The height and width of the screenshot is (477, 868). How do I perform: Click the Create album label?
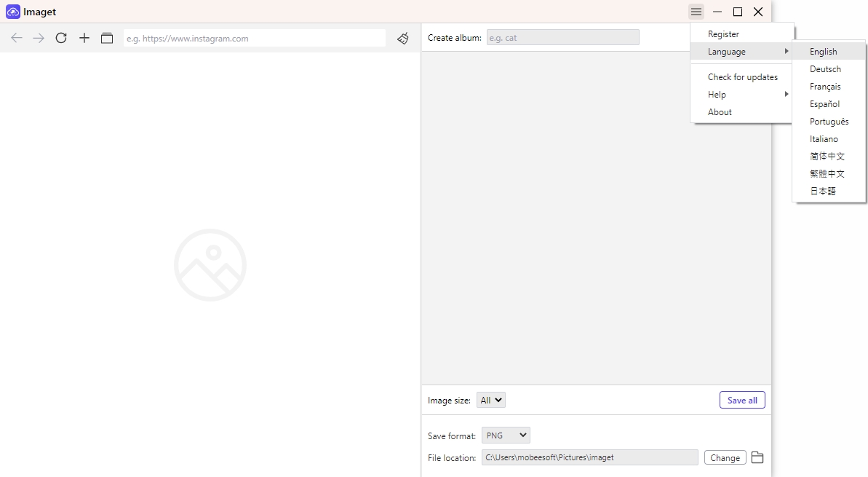click(x=455, y=38)
